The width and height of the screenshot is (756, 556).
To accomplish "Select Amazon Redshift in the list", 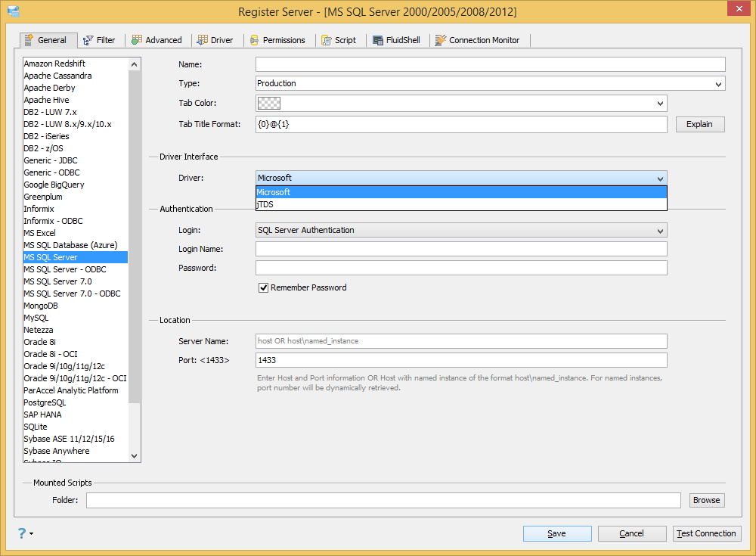I will click(x=76, y=64).
